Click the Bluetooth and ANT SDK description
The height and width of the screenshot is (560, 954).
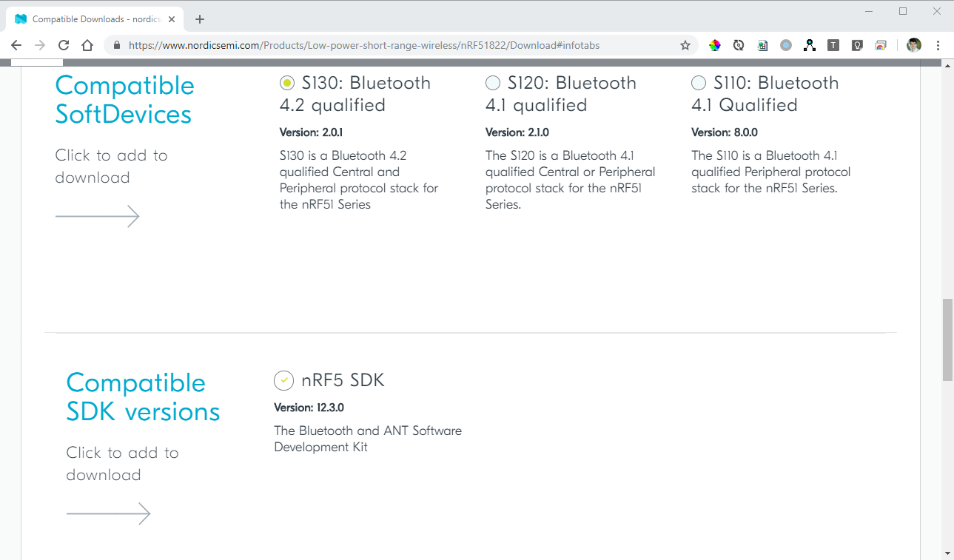(x=368, y=439)
